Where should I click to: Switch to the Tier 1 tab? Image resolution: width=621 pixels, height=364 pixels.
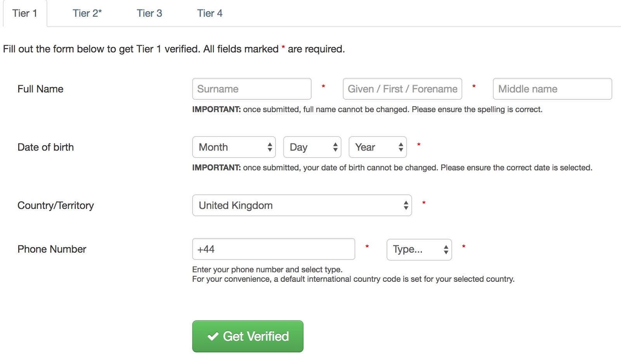25,13
